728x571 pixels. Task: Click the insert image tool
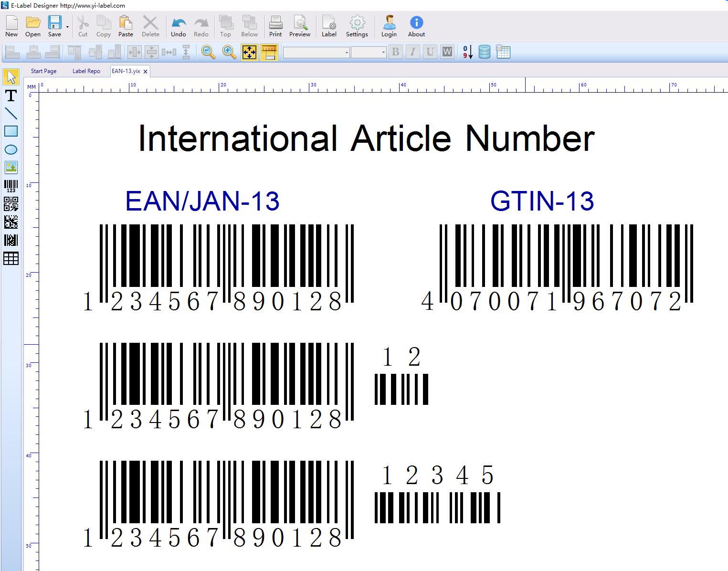pos(11,168)
